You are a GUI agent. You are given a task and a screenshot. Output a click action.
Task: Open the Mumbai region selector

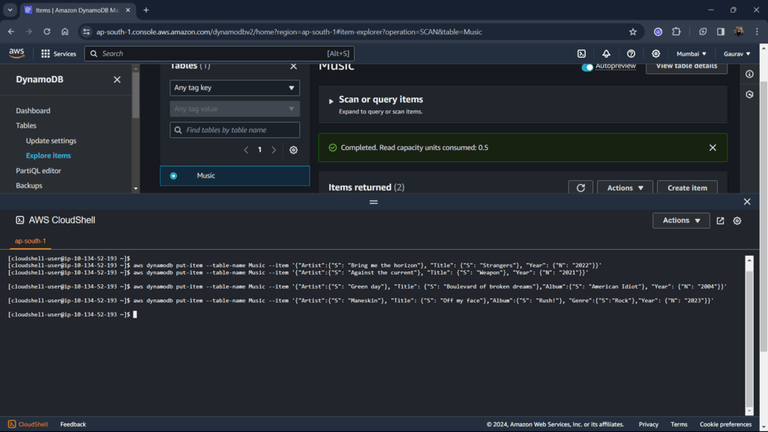point(691,54)
